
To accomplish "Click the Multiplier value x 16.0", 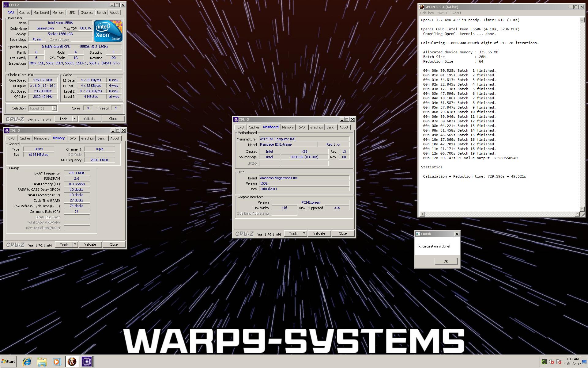I will point(43,86).
